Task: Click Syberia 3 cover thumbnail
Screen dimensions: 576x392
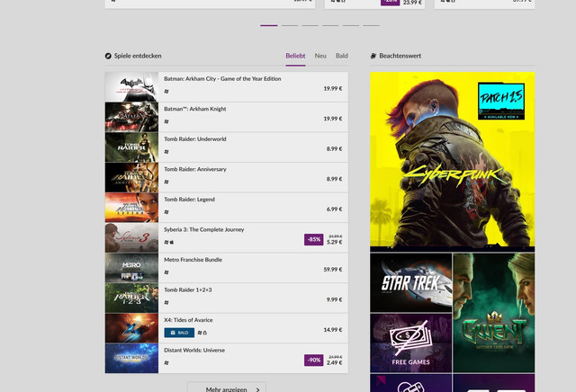Action: [131, 238]
